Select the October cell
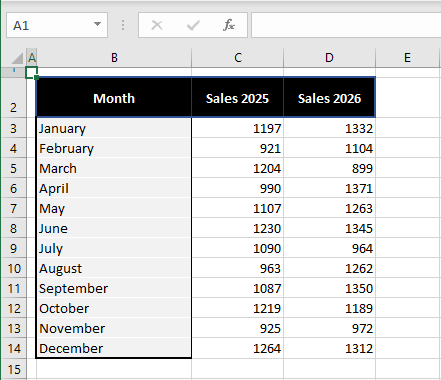Viewport: 441px width, 380px height. coord(114,308)
